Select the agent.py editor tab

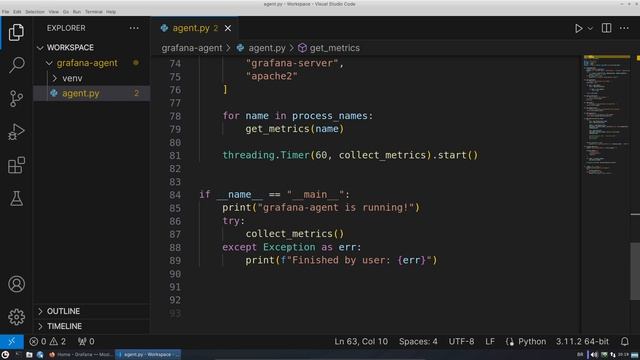[195, 28]
